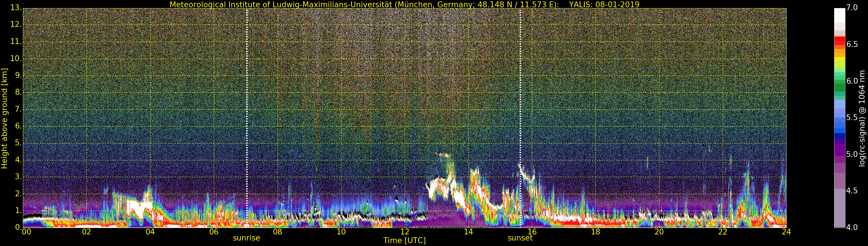Click the 'Time [UTC]' axis label

[x=404, y=241]
